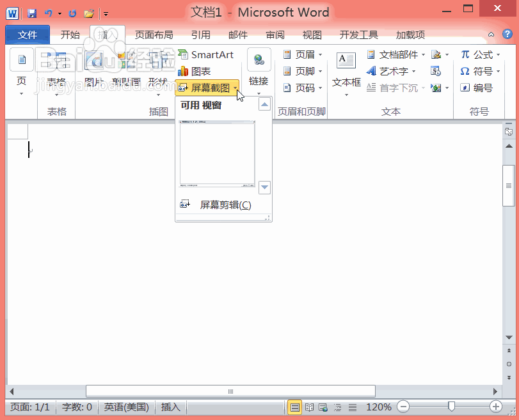Click the 页 pages button
Screen dimensions: 519x420
click(x=22, y=72)
